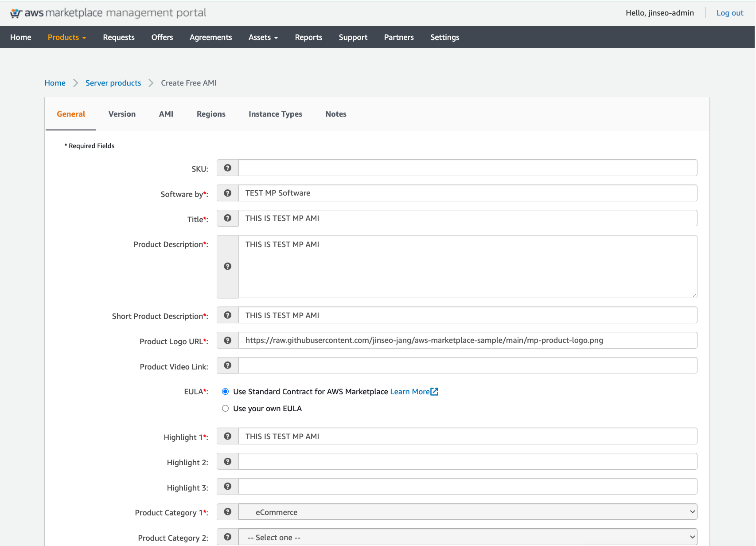
Task: Open help icon for Highlight 1
Action: pos(228,436)
